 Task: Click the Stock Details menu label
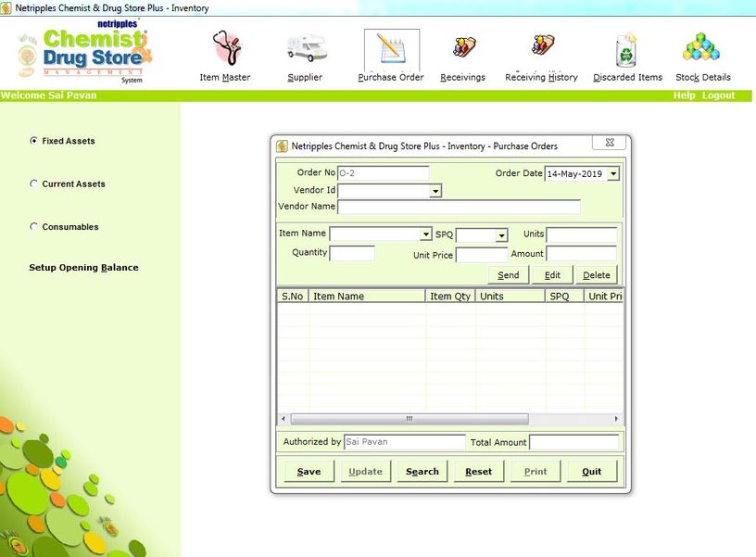[703, 77]
